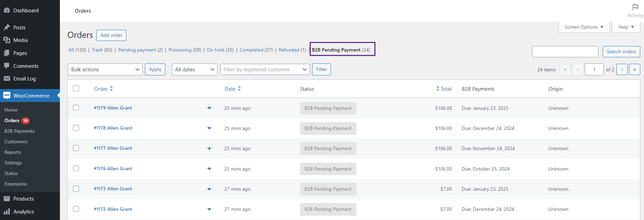Open WooCommerce Home submenu
Image resolution: width=644 pixels, height=220 pixels.
click(x=11, y=110)
